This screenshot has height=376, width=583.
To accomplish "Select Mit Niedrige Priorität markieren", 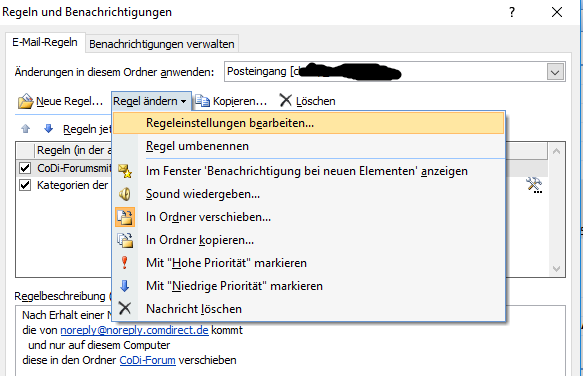I will (308, 286).
